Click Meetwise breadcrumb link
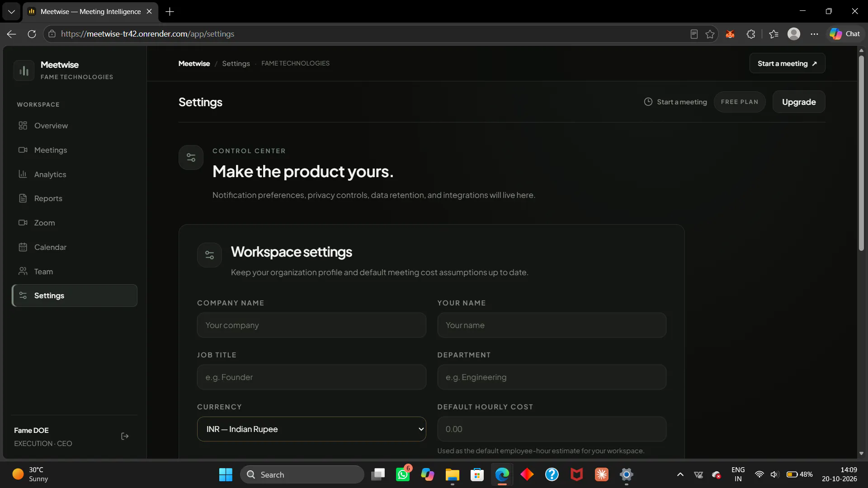This screenshot has height=488, width=868. 194,64
